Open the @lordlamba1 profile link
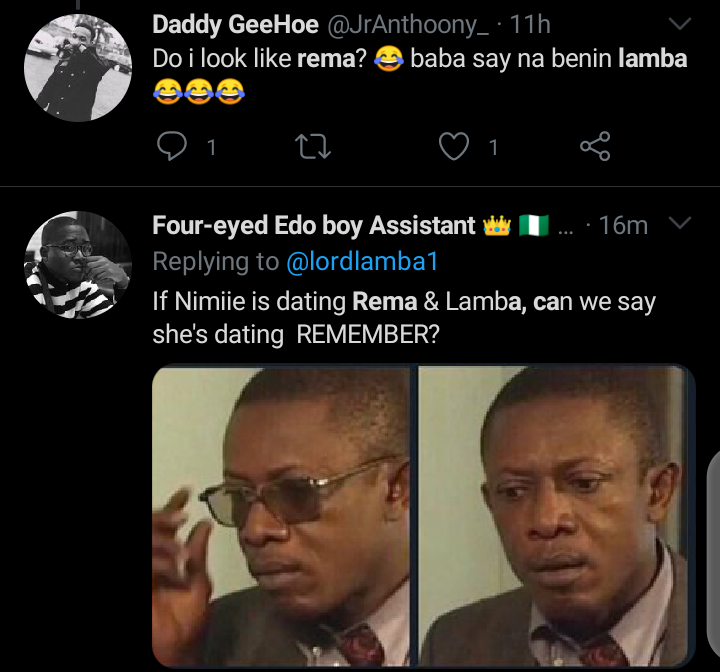This screenshot has width=720, height=672. pyautogui.click(x=362, y=262)
